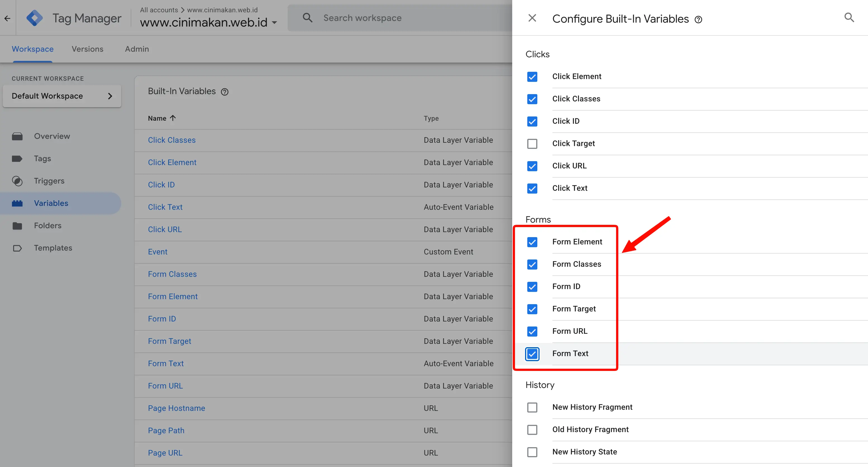
Task: Click the Overview sidebar icon
Action: click(17, 137)
